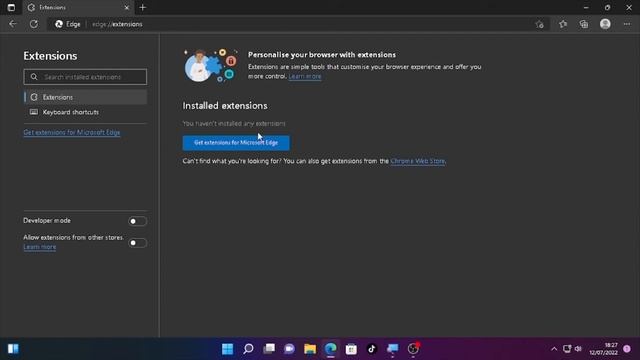The image size is (640, 360).
Task: Click the Edge site identity icon
Action: pos(68,24)
